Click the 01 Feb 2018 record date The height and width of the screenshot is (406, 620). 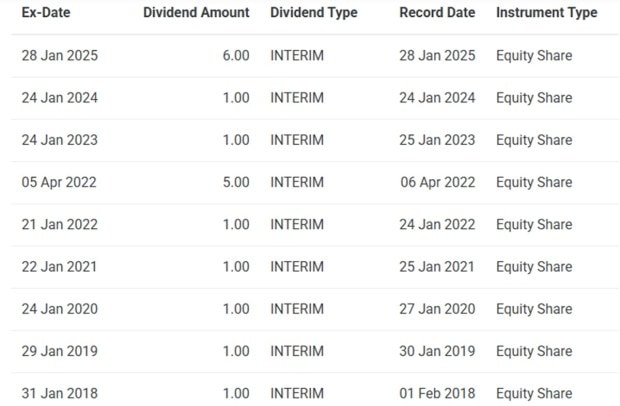437,393
